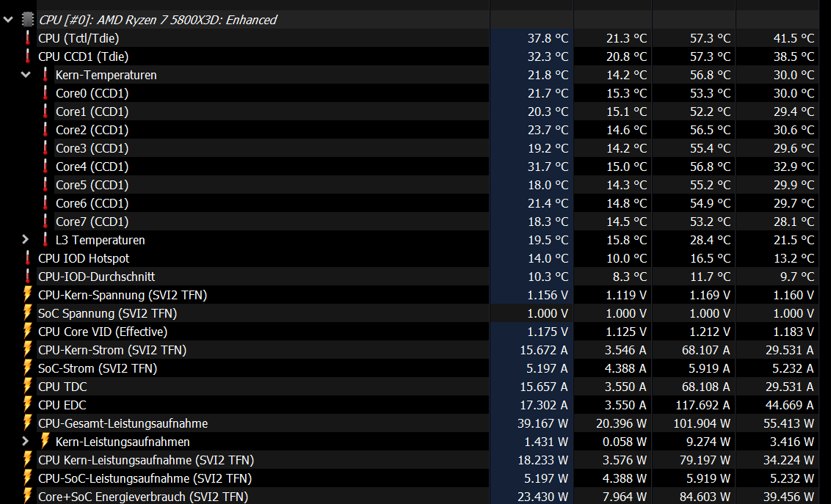Viewport: 831px width, 504px height.
Task: Select CPU-Gesamt-Leistungsaufnahme row label
Action: click(123, 423)
